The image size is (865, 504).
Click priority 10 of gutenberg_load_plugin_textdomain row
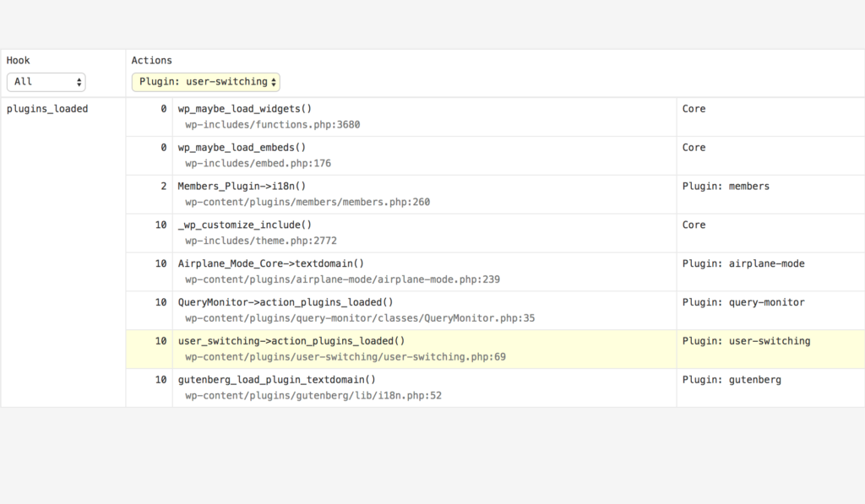click(x=160, y=379)
